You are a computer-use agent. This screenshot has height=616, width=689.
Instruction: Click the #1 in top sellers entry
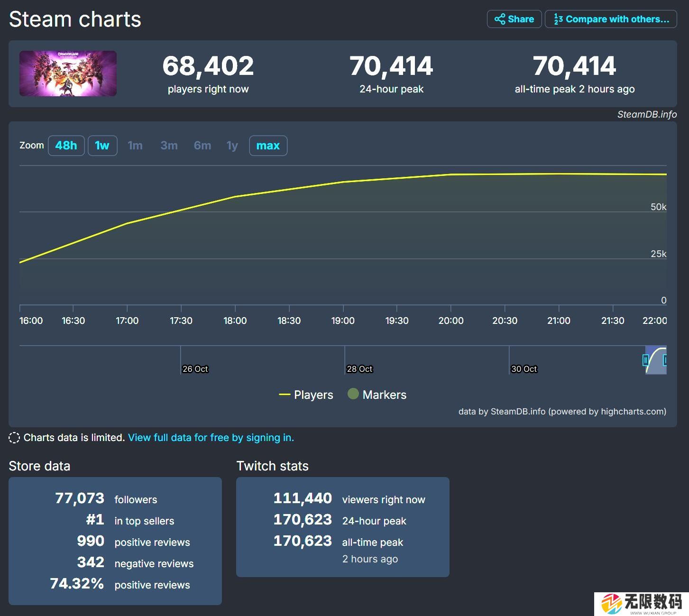point(130,520)
